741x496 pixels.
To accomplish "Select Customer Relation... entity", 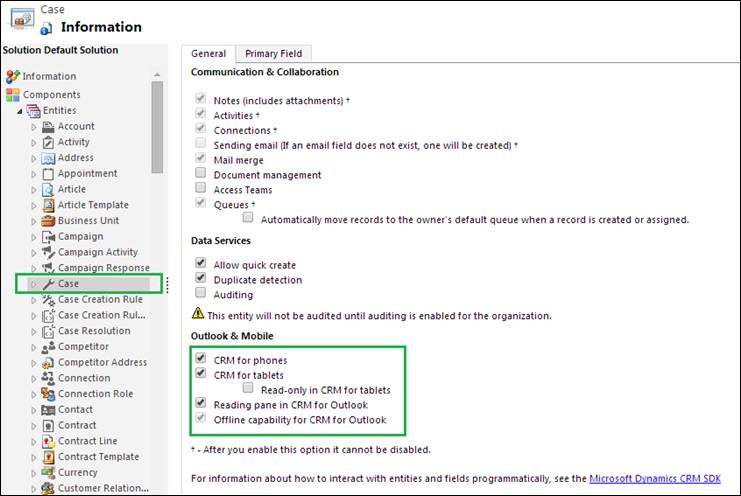I will pos(103,488).
